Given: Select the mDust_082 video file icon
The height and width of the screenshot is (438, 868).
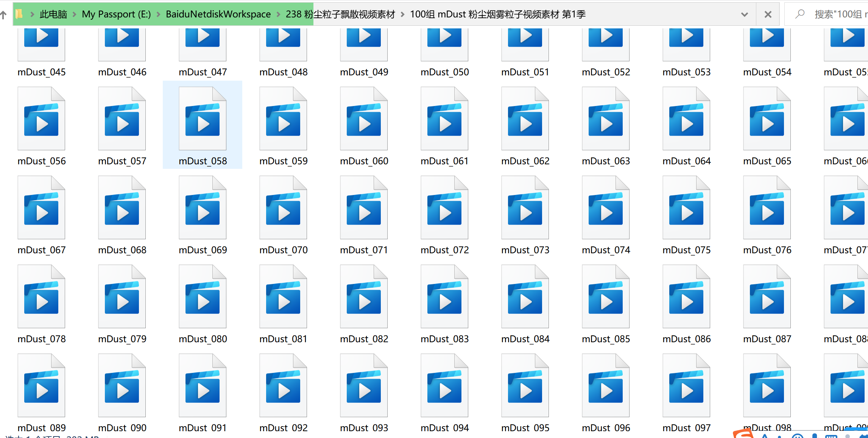Looking at the screenshot, I should (364, 296).
